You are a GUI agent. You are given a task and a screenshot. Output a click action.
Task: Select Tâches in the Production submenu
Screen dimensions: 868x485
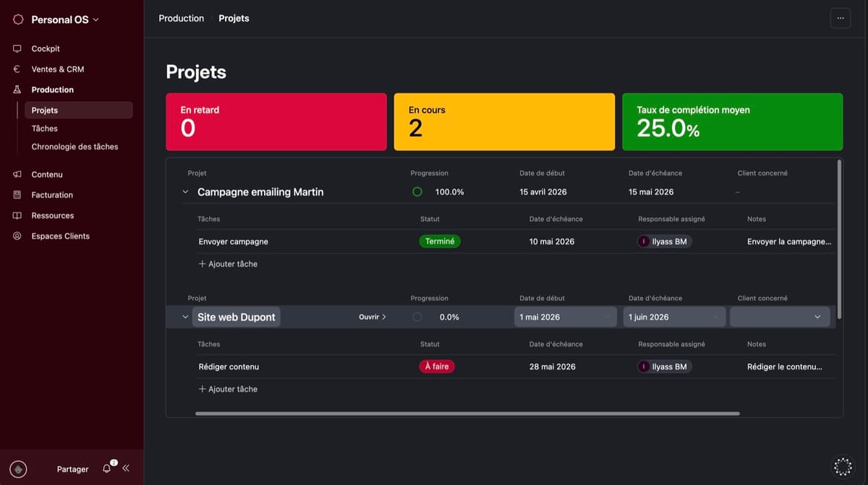[x=45, y=129]
